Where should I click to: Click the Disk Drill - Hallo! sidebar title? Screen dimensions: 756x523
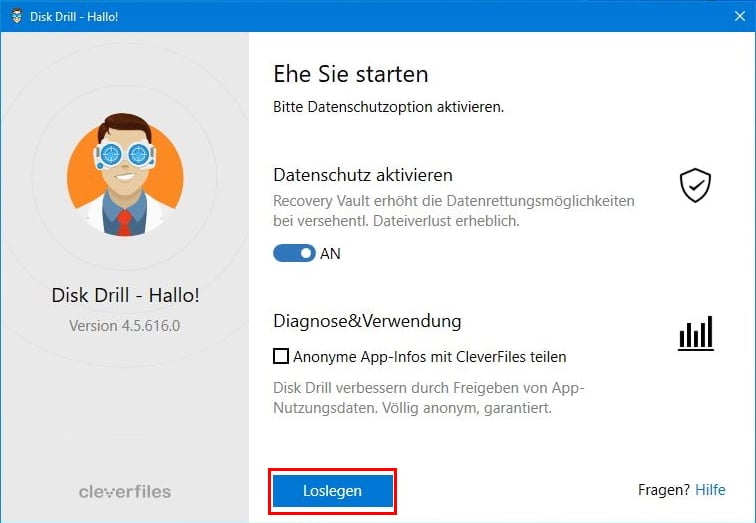[x=125, y=295]
